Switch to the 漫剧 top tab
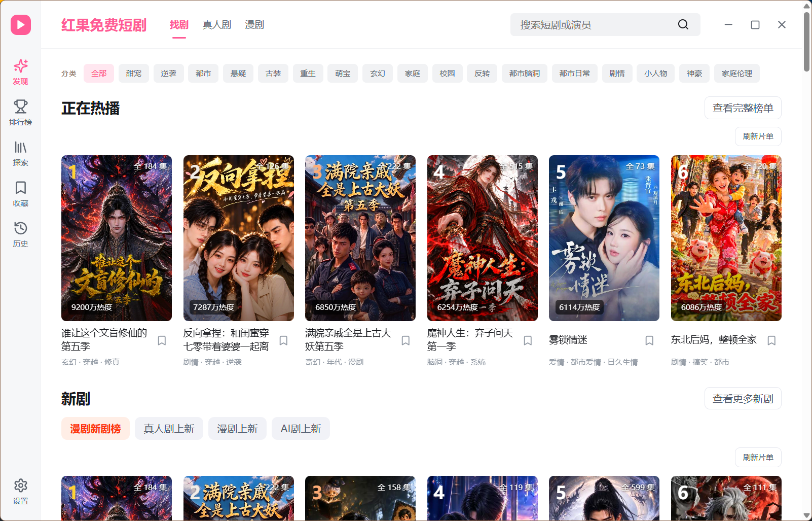This screenshot has width=812, height=521. click(254, 25)
